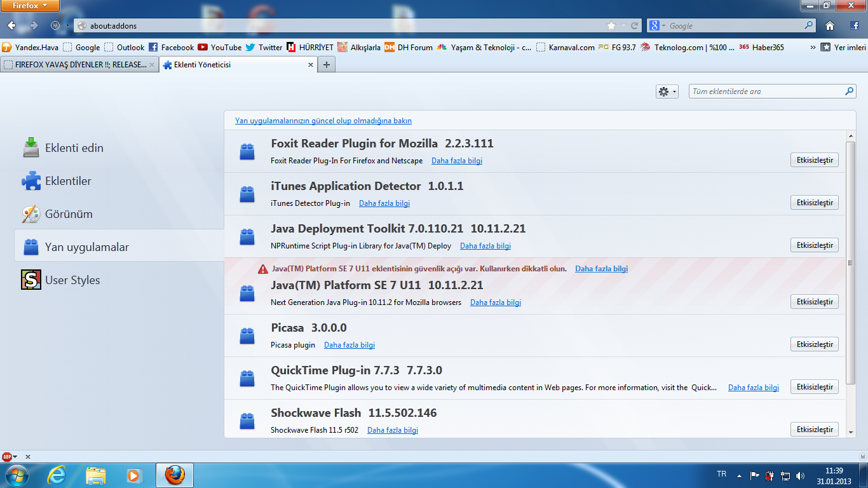Show hidden tray icons arrow
Viewport: 868px width, 488px height.
click(739, 475)
